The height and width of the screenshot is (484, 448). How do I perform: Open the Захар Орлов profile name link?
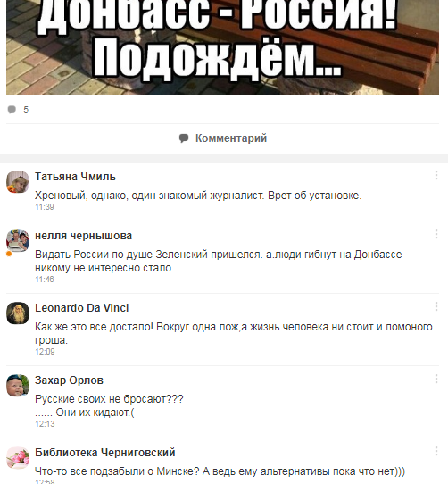point(69,380)
